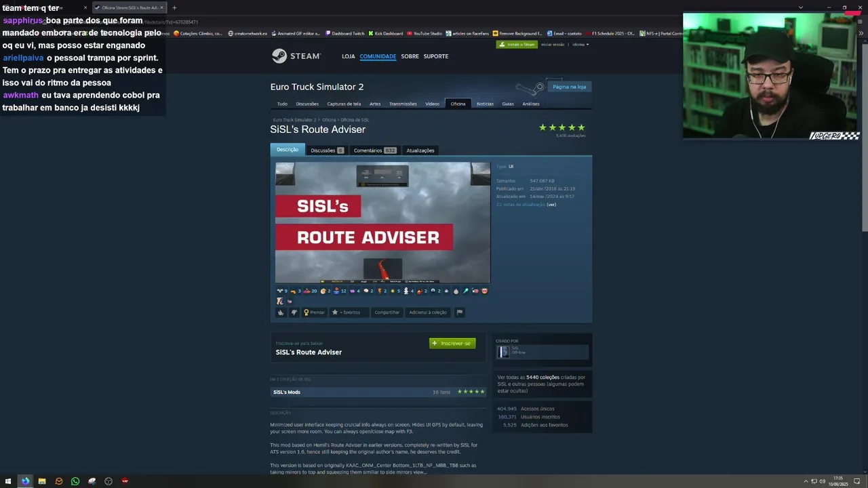The image size is (868, 488).
Task: Switch to Discussões hub tab
Action: [307, 104]
